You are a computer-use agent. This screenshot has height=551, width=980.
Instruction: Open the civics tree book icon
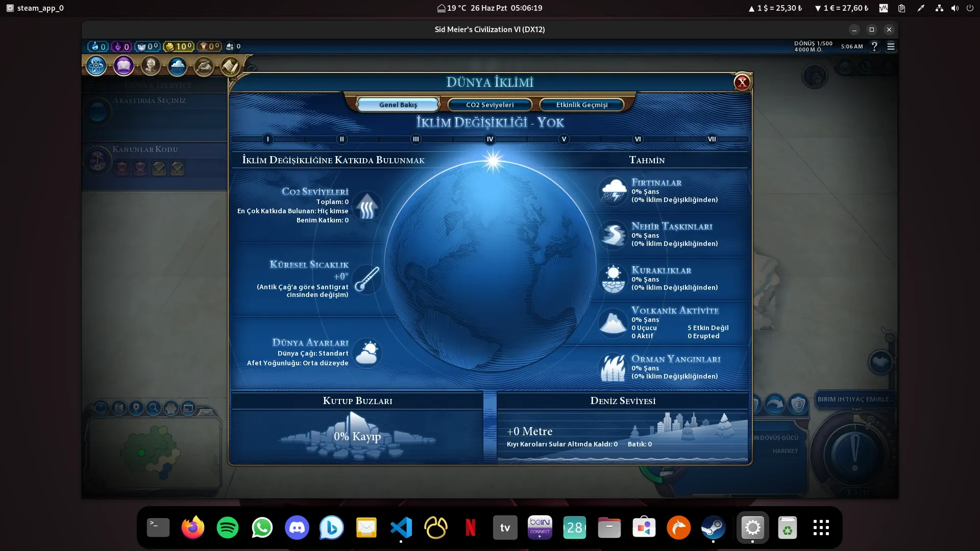(123, 66)
